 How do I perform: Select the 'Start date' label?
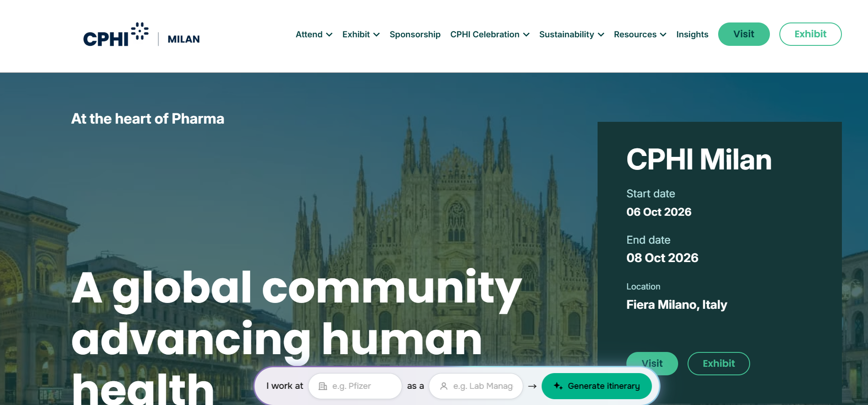651,194
